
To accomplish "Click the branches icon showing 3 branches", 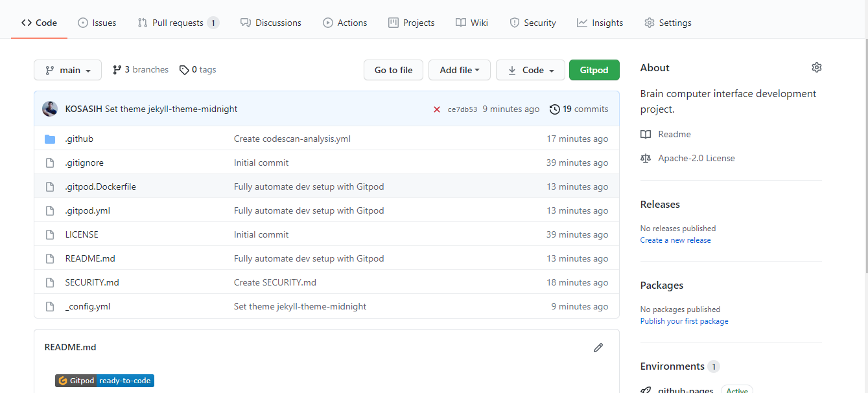I will point(117,70).
